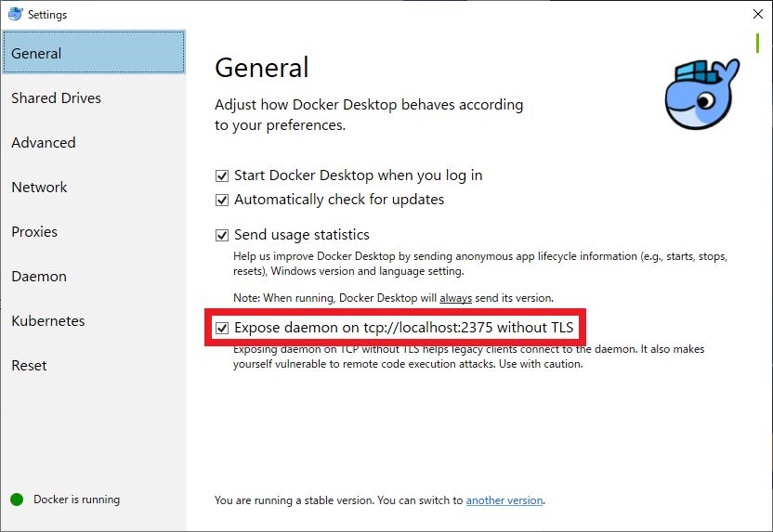
Task: Select the Daemon settings tab
Action: 94,277
